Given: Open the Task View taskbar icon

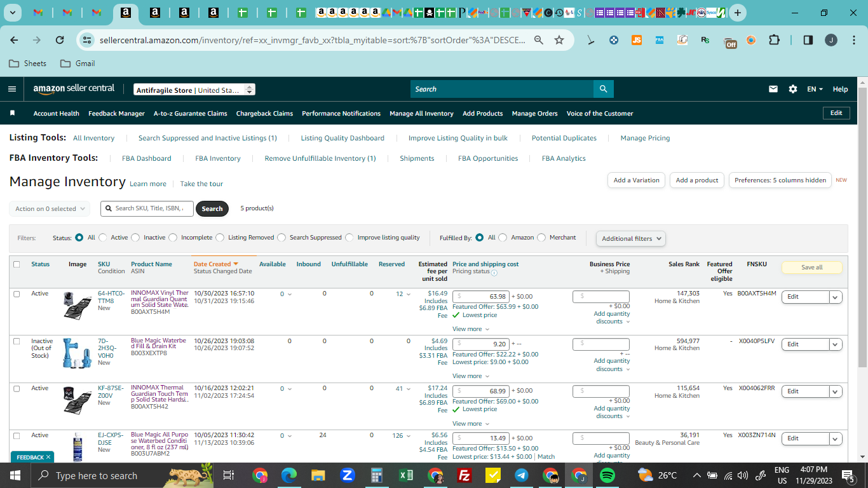Looking at the screenshot, I should click(x=229, y=475).
